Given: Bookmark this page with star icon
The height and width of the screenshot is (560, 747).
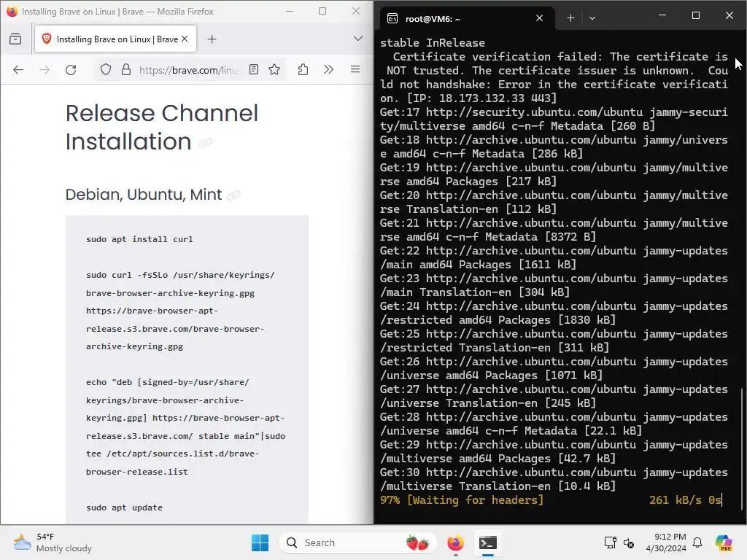Looking at the screenshot, I should click(274, 69).
